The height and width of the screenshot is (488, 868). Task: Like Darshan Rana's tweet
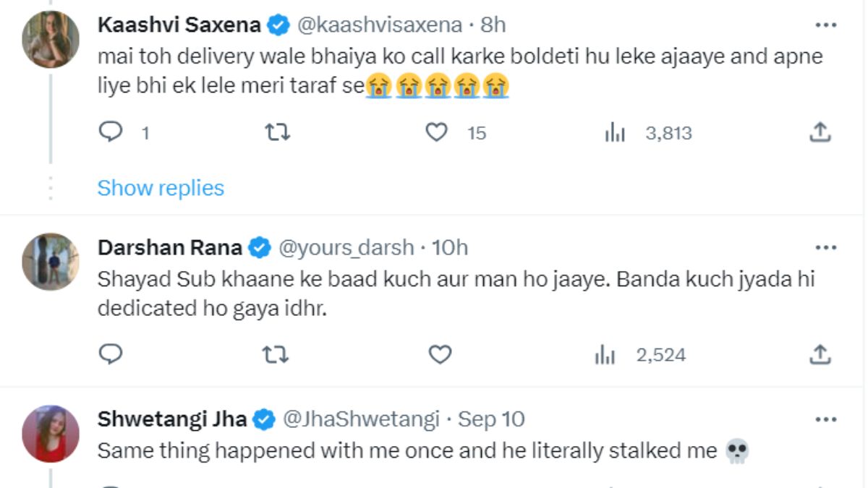coord(440,354)
